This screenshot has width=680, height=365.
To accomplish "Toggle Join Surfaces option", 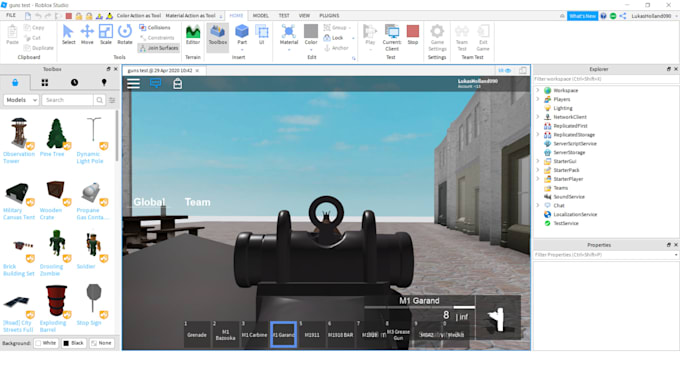I will coord(159,48).
